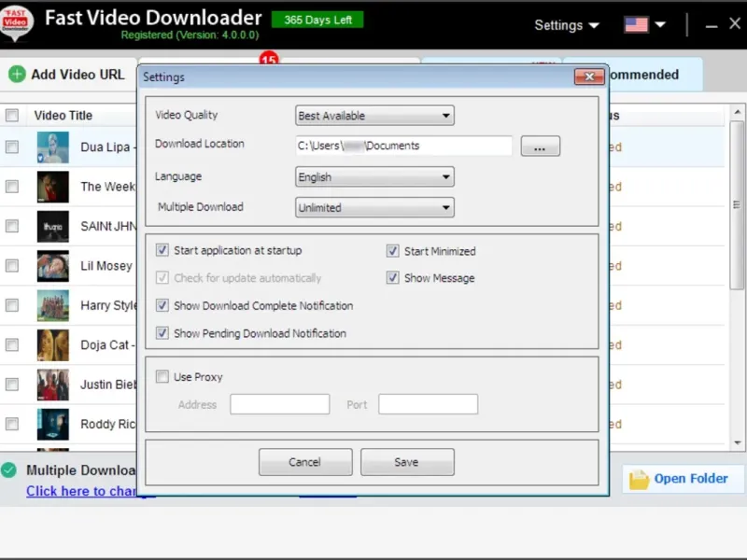Close the Settings dialog with red X
The height and width of the screenshot is (560, 747).
pyautogui.click(x=589, y=77)
